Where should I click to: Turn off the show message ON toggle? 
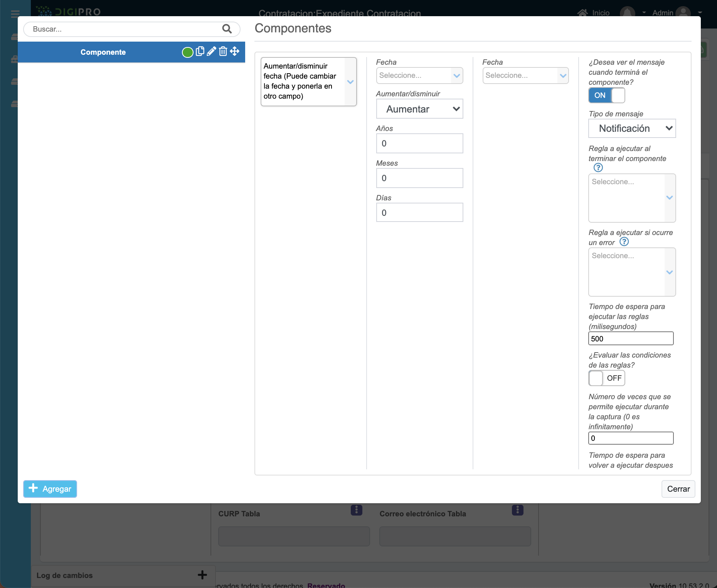click(606, 95)
